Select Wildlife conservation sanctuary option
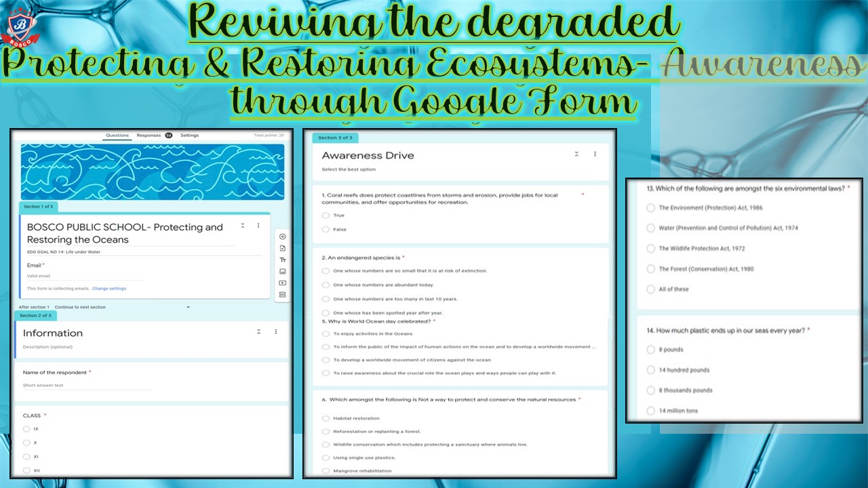The width and height of the screenshot is (868, 488). [325, 445]
